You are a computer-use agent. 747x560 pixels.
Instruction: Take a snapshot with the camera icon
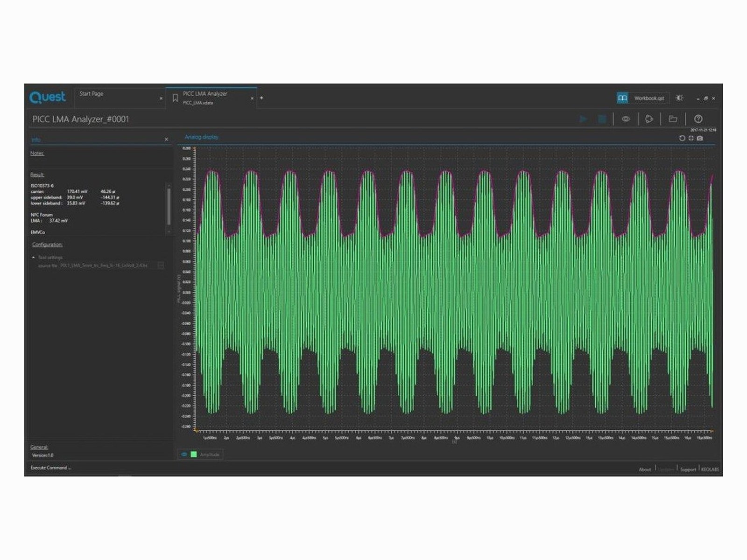[x=700, y=138]
